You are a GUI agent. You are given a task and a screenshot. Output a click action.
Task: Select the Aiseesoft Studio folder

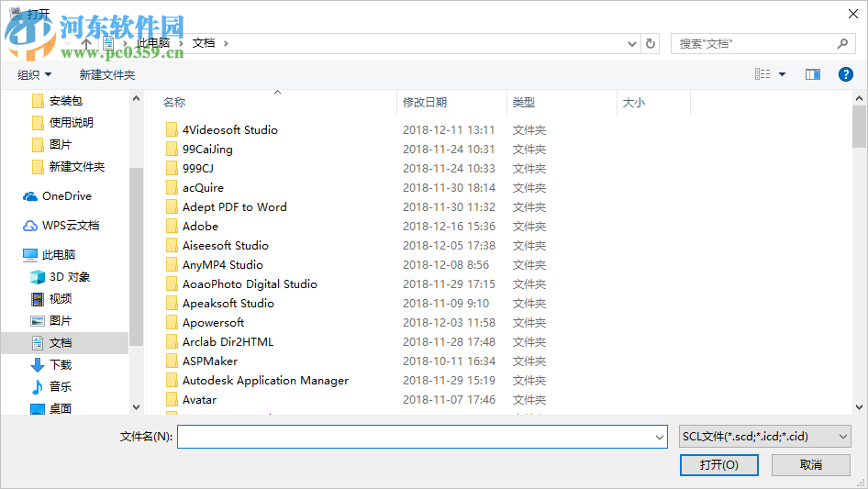226,245
